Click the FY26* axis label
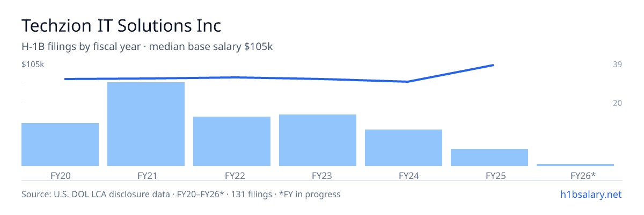 575,175
